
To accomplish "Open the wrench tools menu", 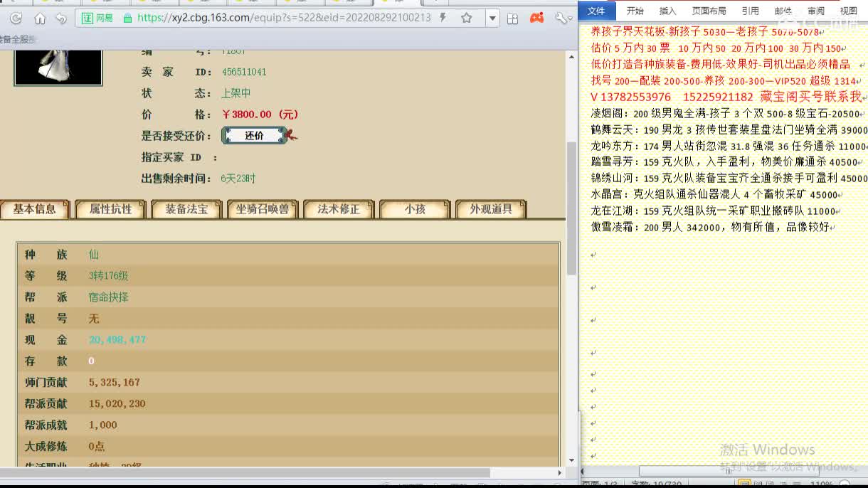I will point(562,18).
